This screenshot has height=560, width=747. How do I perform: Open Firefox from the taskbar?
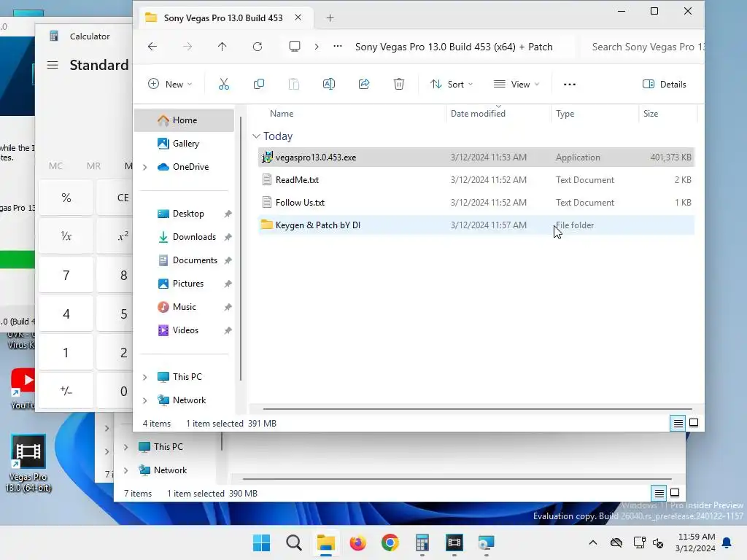(357, 542)
